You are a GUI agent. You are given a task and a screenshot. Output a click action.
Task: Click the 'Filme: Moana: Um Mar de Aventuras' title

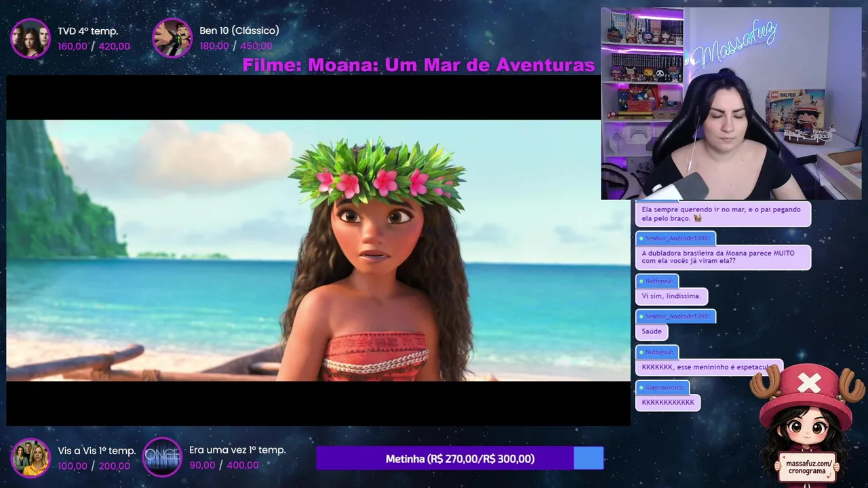pos(418,65)
